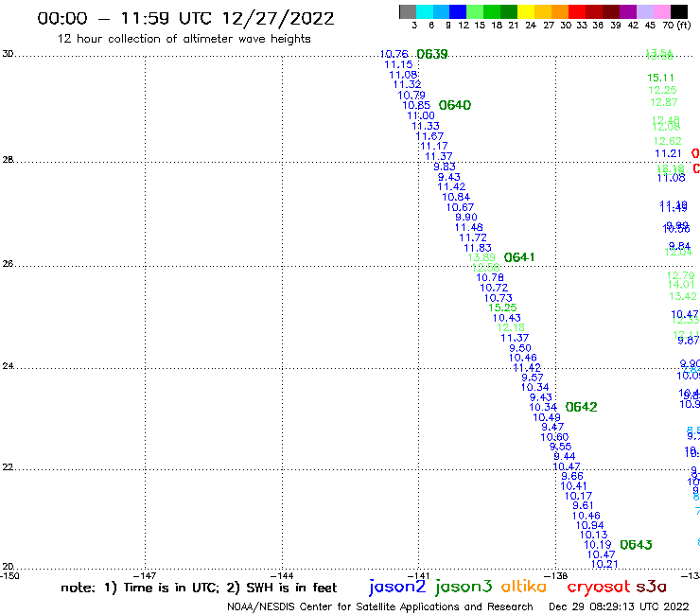Click the wave height value 9.66

[x=572, y=477]
